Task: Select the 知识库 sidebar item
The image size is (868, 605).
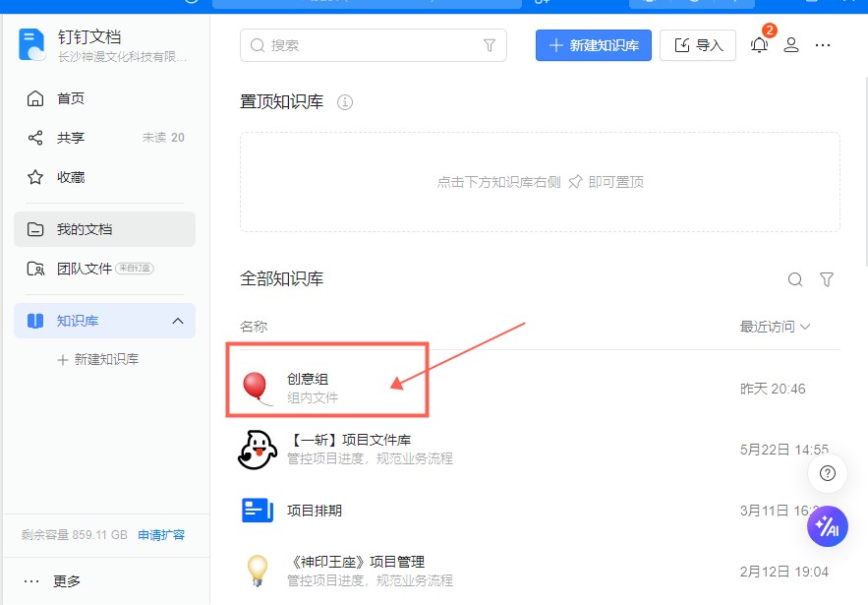Action: (x=104, y=321)
